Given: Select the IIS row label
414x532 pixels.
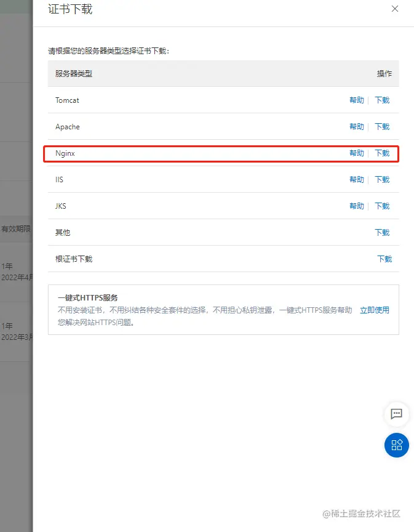Looking at the screenshot, I should (59, 179).
